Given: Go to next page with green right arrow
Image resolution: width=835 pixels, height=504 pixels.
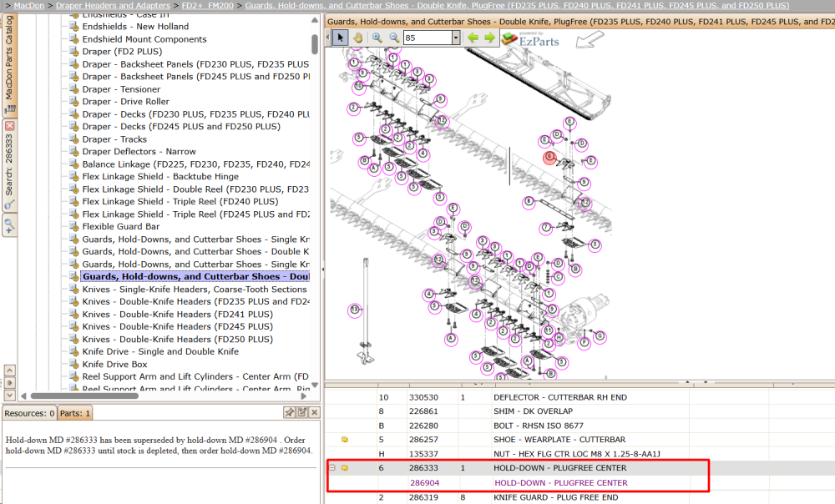Looking at the screenshot, I should [x=490, y=38].
